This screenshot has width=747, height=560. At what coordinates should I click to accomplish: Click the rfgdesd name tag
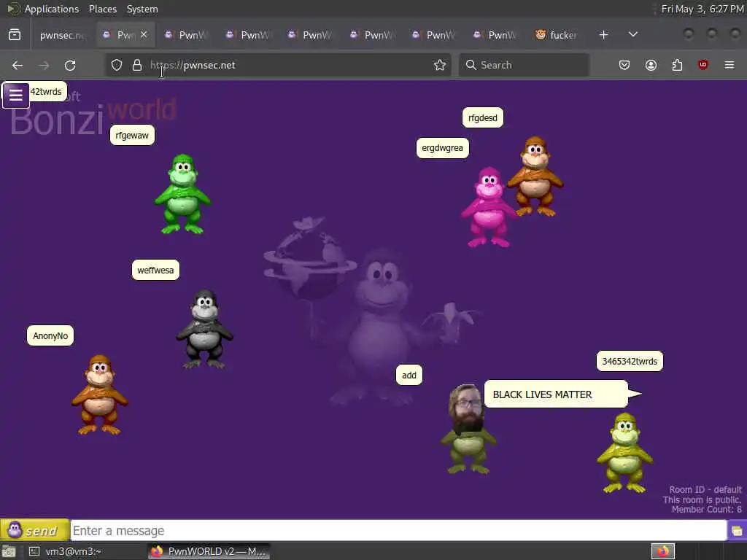[x=483, y=117]
